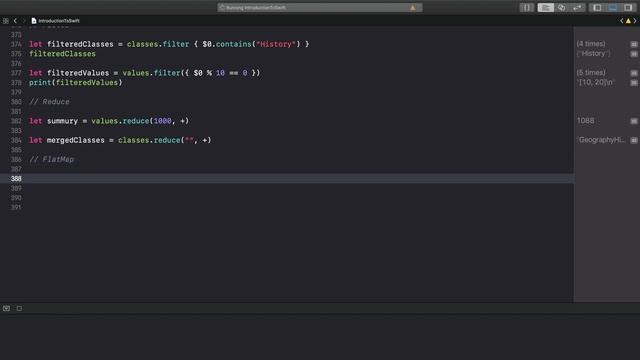Toggle the Utilities inspector panel

628,7
